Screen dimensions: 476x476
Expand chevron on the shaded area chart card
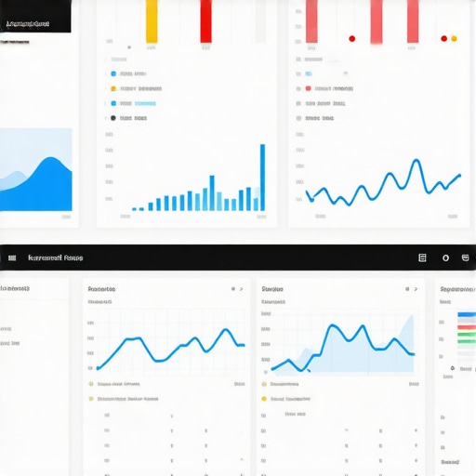click(416, 289)
